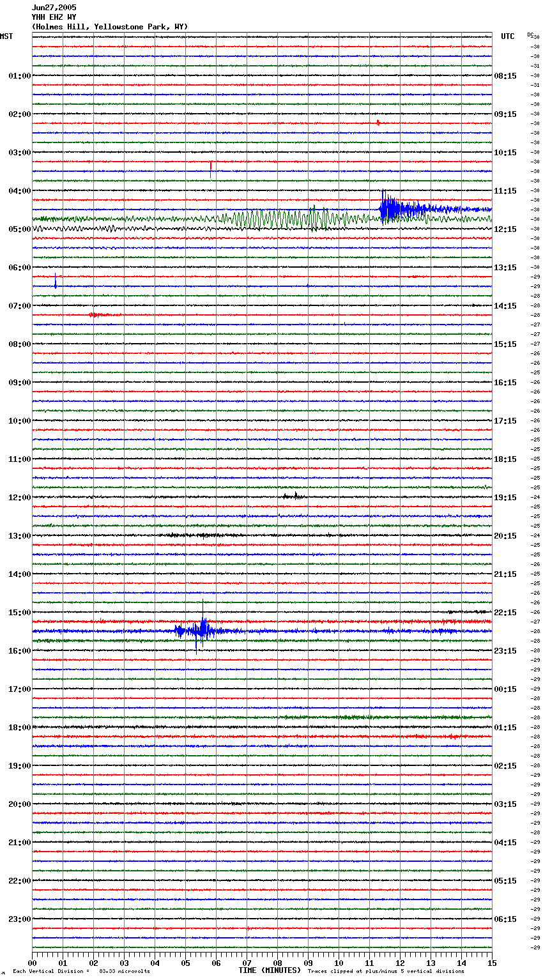Click the 11:15 UTC time label
Screen dimensions: 543x980
505,191
